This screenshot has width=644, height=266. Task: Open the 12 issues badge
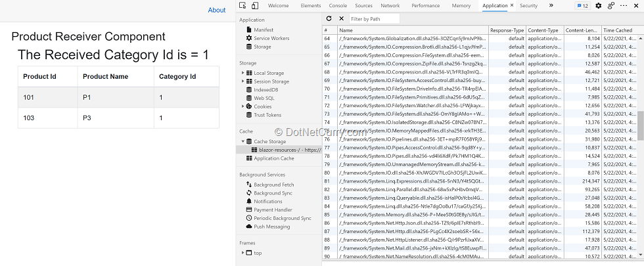[x=582, y=5]
